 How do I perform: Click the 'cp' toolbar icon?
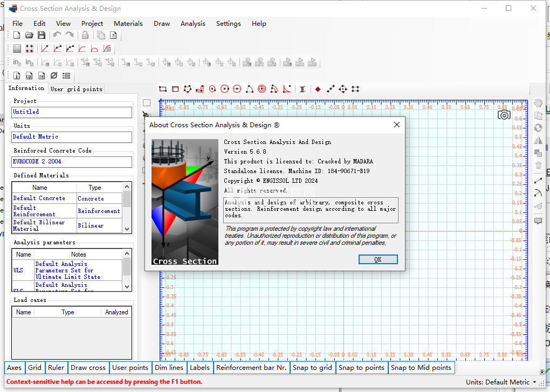pos(29,75)
